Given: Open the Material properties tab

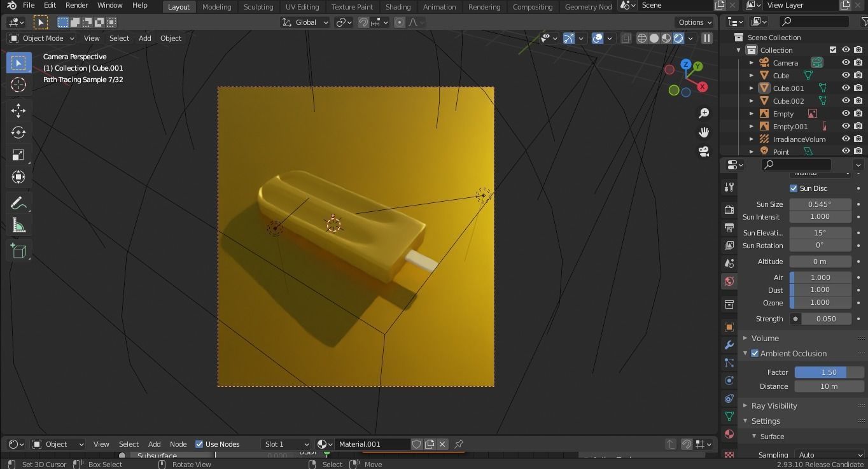Looking at the screenshot, I should click(x=729, y=434).
